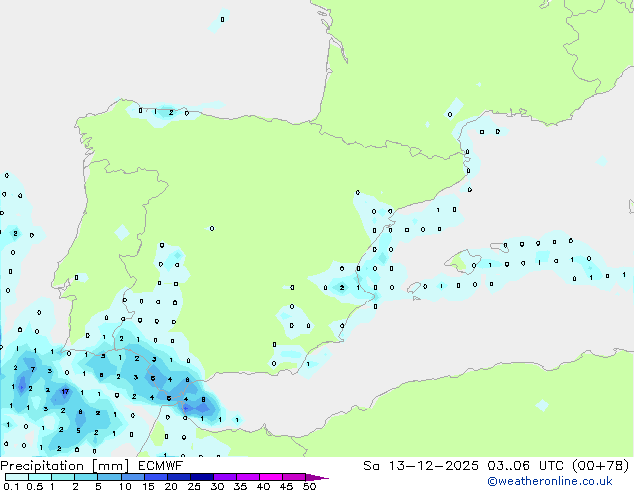
Task: Click the "25" legend scale label
Action: click(x=194, y=486)
